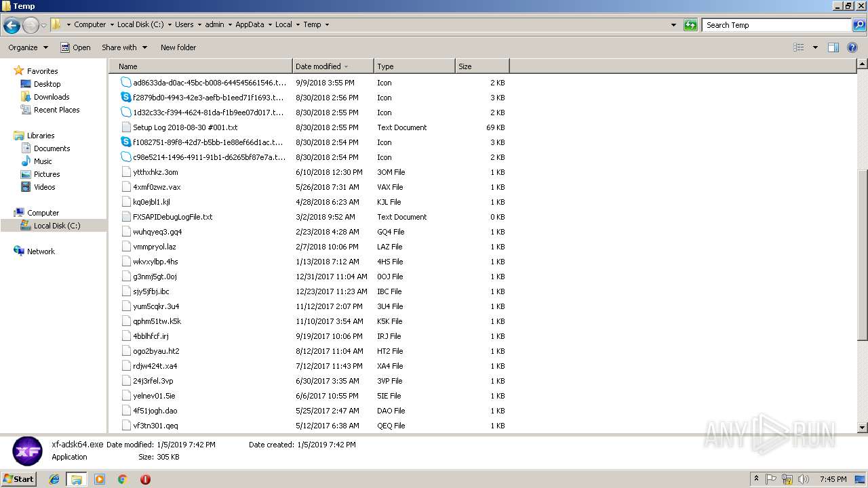Click the green Refresh button

[690, 25]
